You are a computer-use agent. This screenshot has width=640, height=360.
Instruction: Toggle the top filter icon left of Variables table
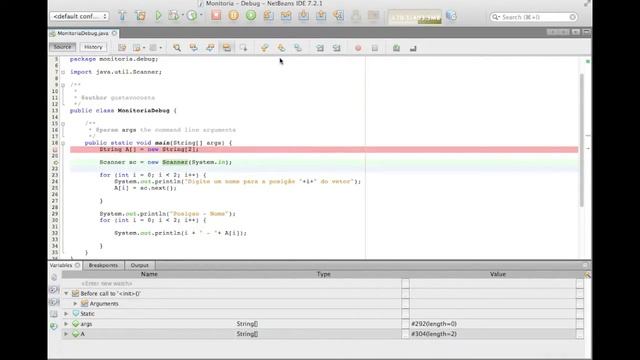[x=54, y=278]
